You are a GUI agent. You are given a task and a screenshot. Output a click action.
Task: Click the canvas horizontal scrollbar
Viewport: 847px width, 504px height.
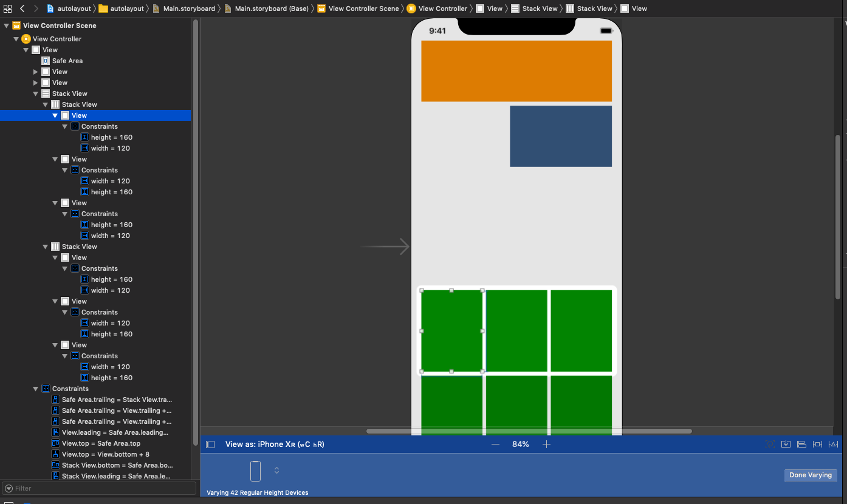(529, 431)
